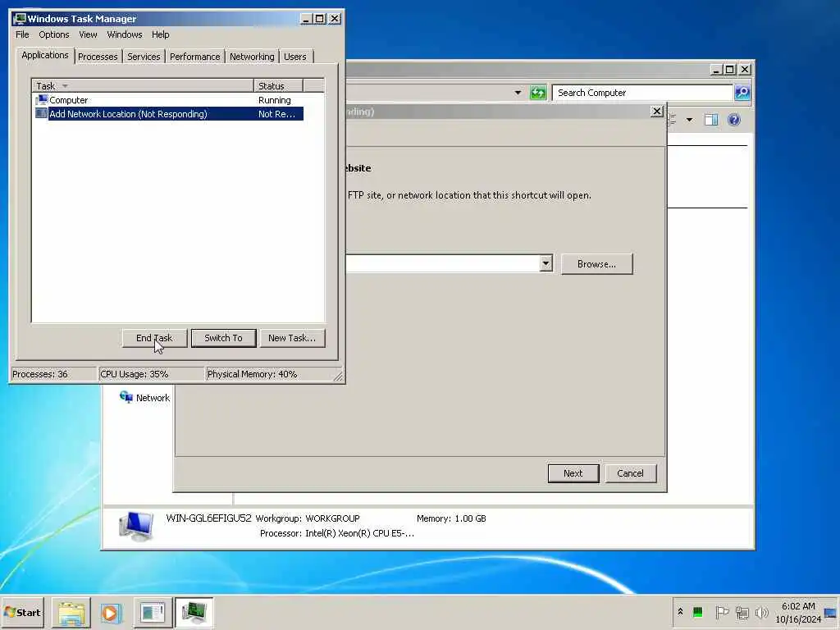This screenshot has height=630, width=840.
Task: Sort tasks by the Task column header
Action: pos(143,85)
